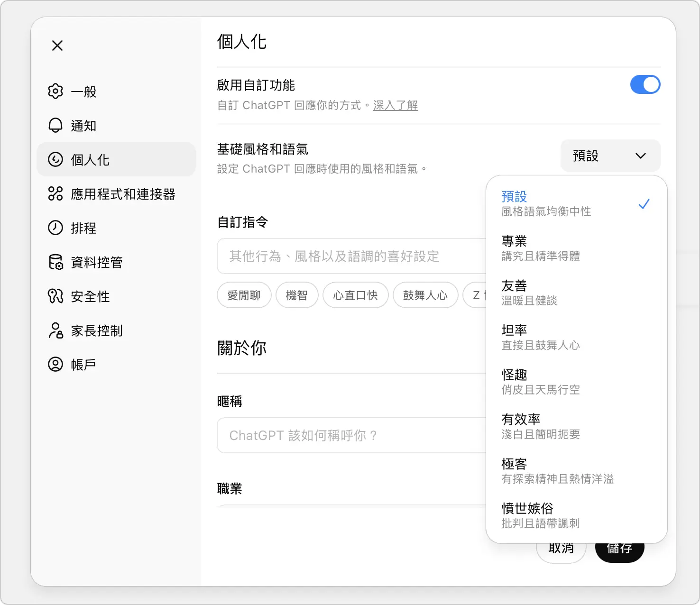
Task: Choose the 友善 style option
Action: [x=576, y=293]
